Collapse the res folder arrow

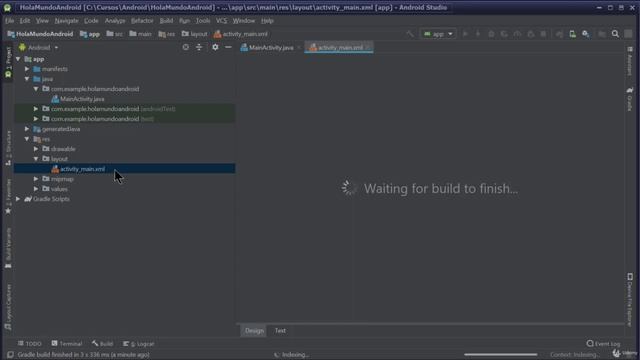coord(27,139)
